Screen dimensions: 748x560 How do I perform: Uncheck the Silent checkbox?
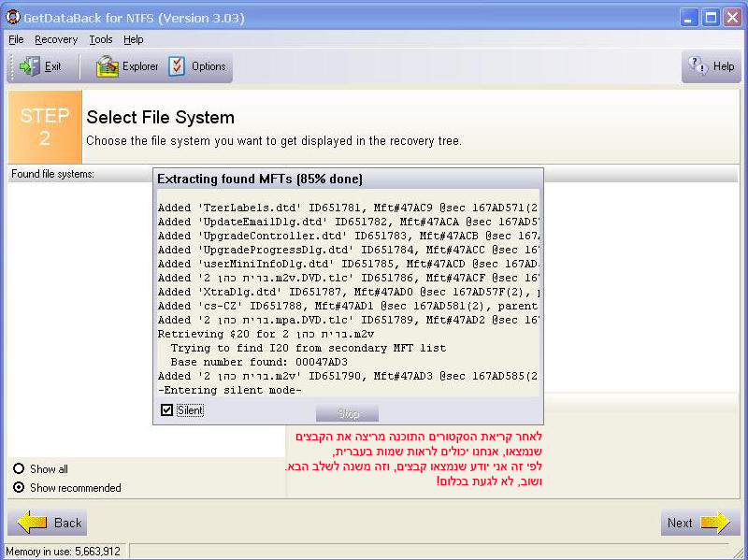pos(166,409)
